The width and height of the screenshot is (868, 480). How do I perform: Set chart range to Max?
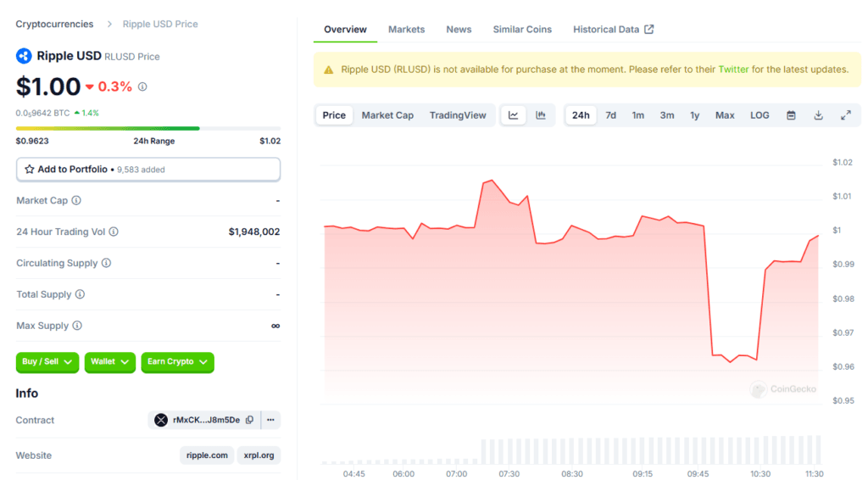725,115
